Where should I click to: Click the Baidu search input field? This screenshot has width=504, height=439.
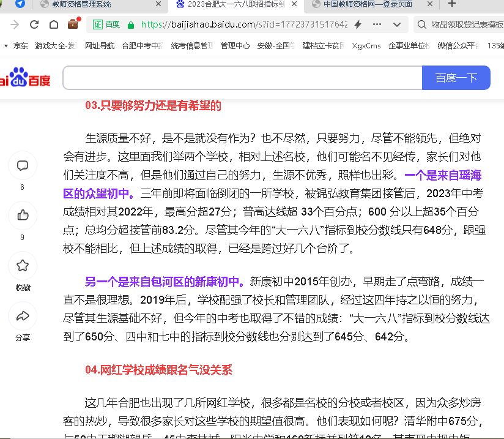point(242,78)
